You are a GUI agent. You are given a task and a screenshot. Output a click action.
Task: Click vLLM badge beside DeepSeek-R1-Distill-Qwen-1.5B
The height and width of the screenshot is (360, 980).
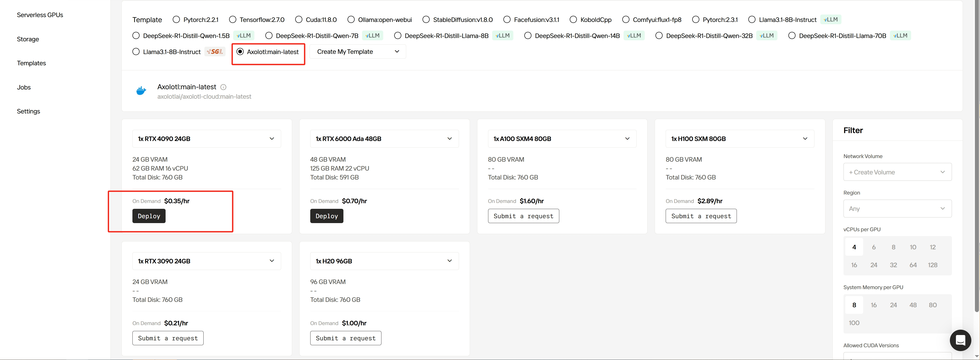point(243,36)
